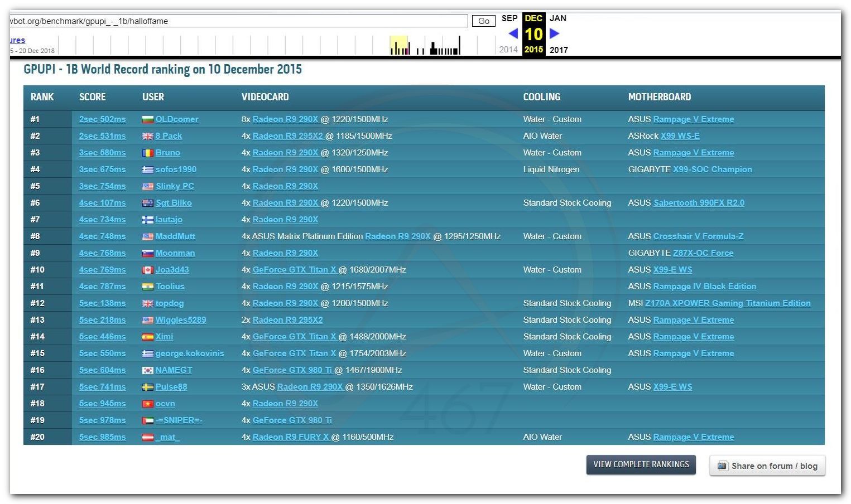Open user profile sofos1990
This screenshot has height=504, width=851.
click(x=176, y=169)
